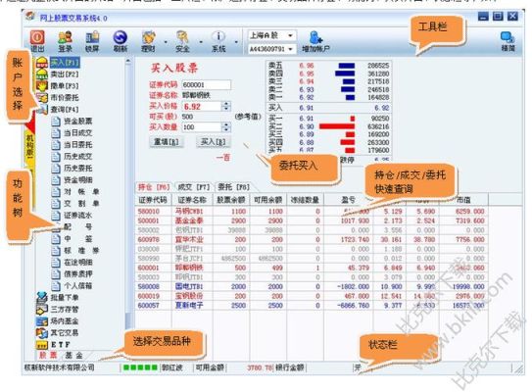Click the document icon beside 债券质押
Screen dimensions: 532x392
(x=56, y=273)
